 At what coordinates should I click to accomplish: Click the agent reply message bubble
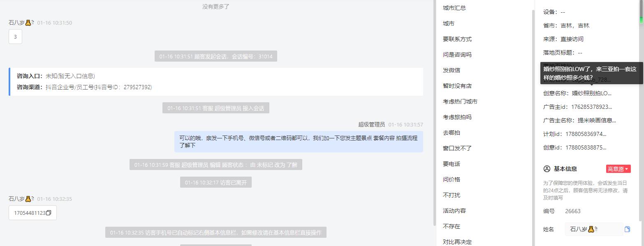(x=299, y=142)
